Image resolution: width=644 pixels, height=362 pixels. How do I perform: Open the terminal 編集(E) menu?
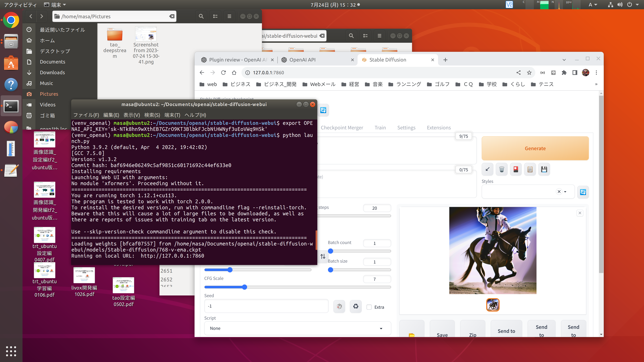111,115
